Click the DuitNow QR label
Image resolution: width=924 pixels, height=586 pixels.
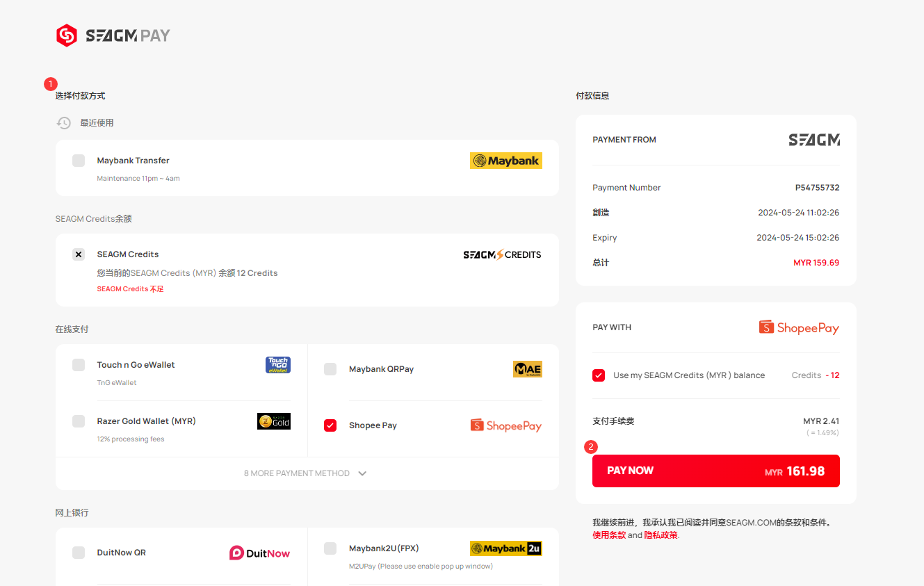point(122,553)
